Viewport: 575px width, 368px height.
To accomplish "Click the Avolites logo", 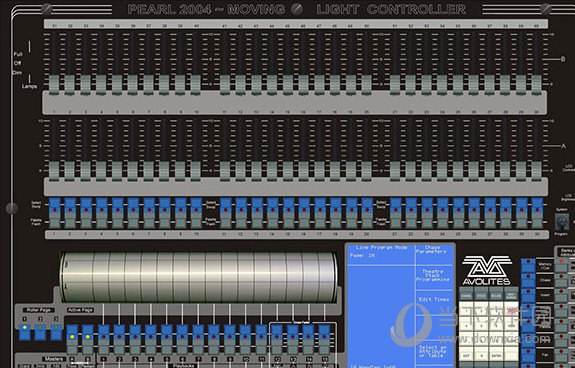I will [x=487, y=271].
